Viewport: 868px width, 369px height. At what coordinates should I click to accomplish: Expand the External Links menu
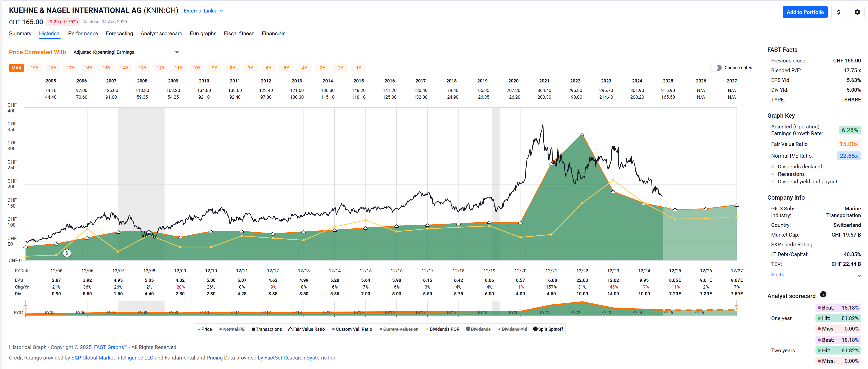pyautogui.click(x=203, y=11)
